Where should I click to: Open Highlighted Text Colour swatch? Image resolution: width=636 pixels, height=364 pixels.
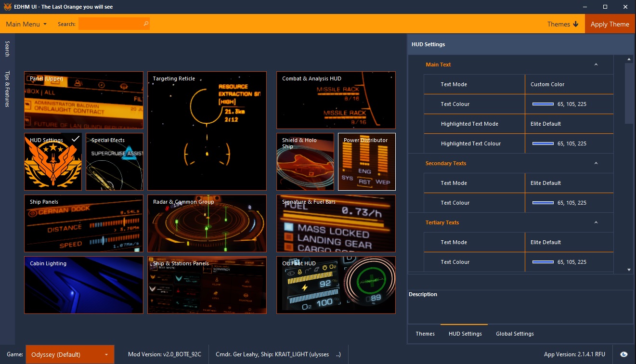pos(543,143)
